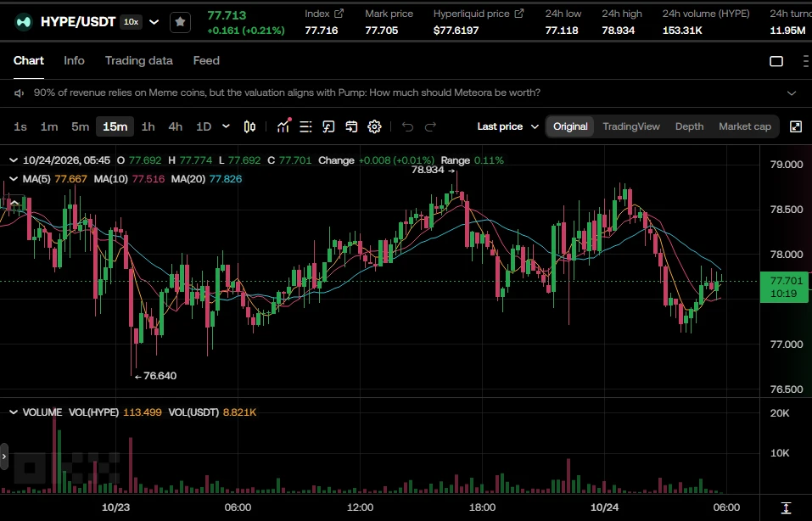Switch to the Trading data tab
This screenshot has width=812, height=521.
(x=139, y=60)
